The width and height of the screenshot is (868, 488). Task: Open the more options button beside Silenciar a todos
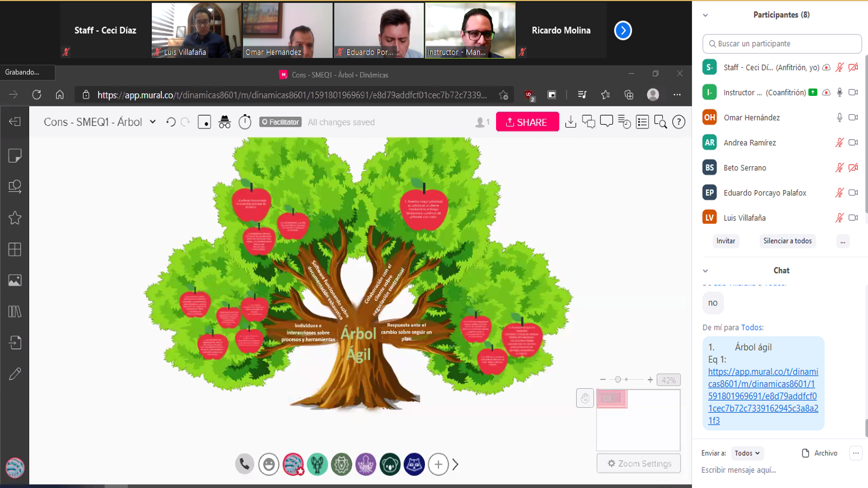click(x=843, y=241)
